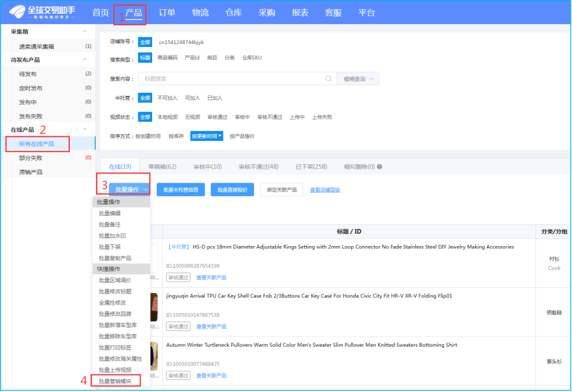The height and width of the screenshot is (392, 572).
Task: Open the help tooltip beside 疑似删除(0)
Action: coord(379,165)
